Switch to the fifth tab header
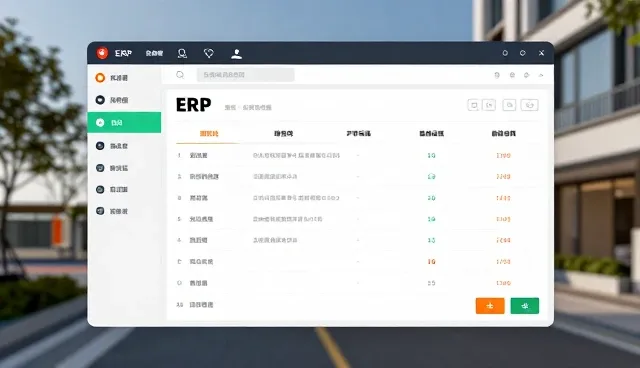Image resolution: width=640 pixels, height=368 pixels. pos(503,133)
